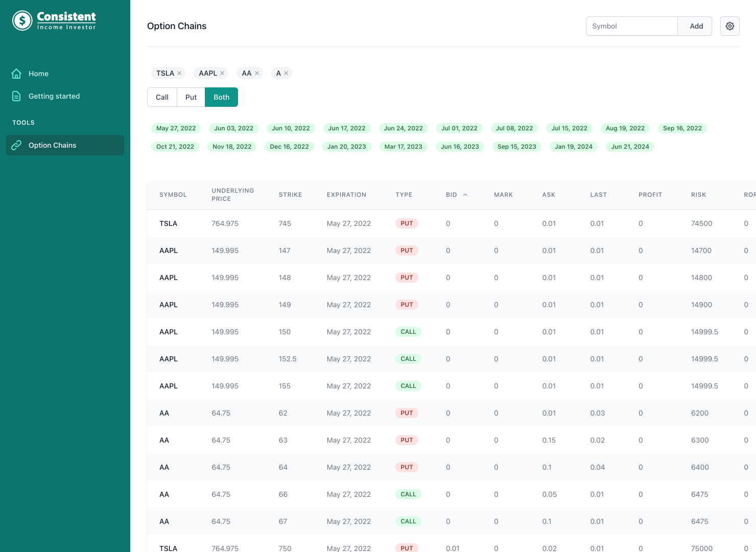Select the Call option type
Image resolution: width=756 pixels, height=552 pixels.
point(162,97)
